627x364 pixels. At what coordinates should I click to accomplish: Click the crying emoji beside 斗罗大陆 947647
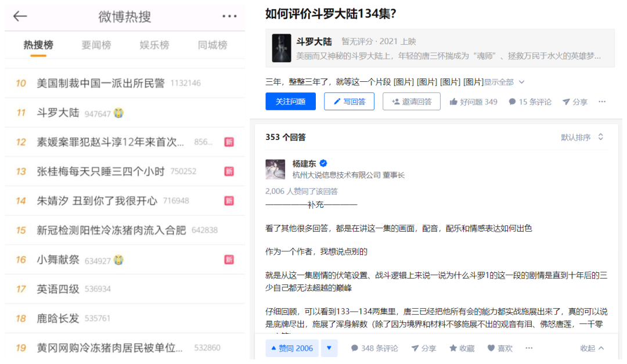point(118,113)
